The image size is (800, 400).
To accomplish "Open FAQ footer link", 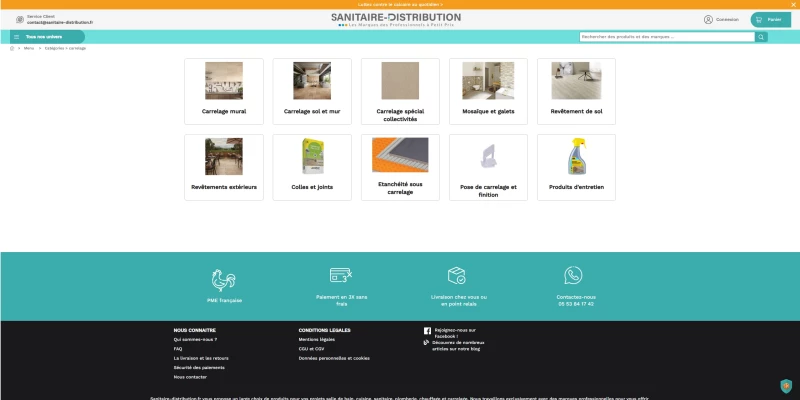I will click(178, 349).
